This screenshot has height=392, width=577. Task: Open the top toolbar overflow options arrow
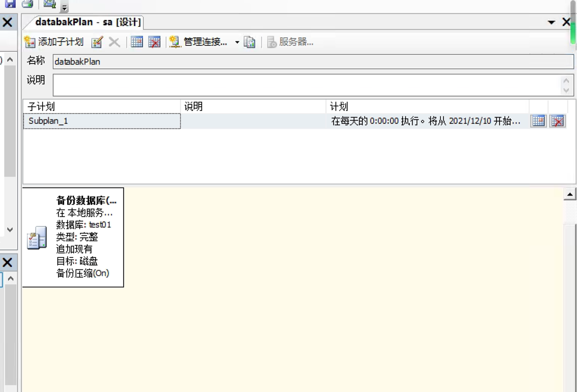(x=65, y=7)
